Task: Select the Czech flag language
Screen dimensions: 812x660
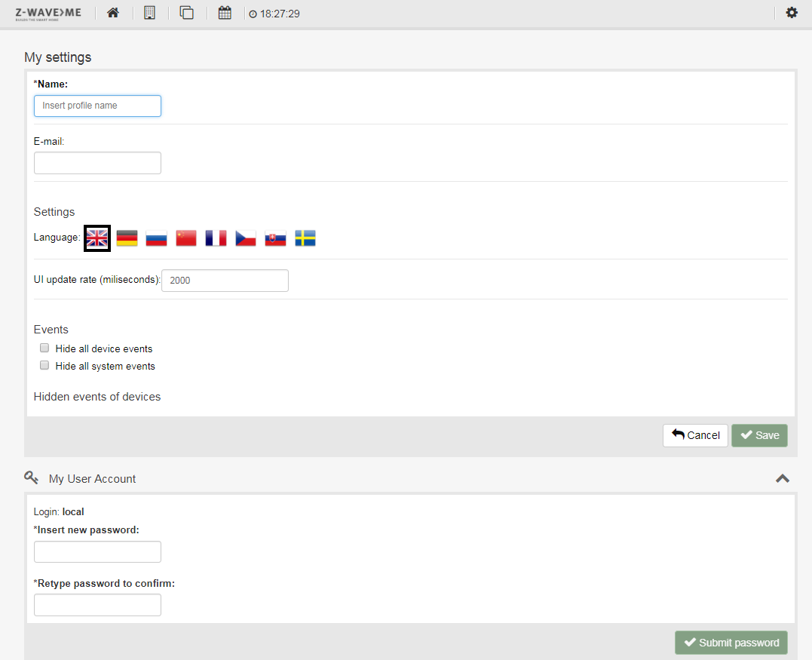Action: (x=246, y=238)
